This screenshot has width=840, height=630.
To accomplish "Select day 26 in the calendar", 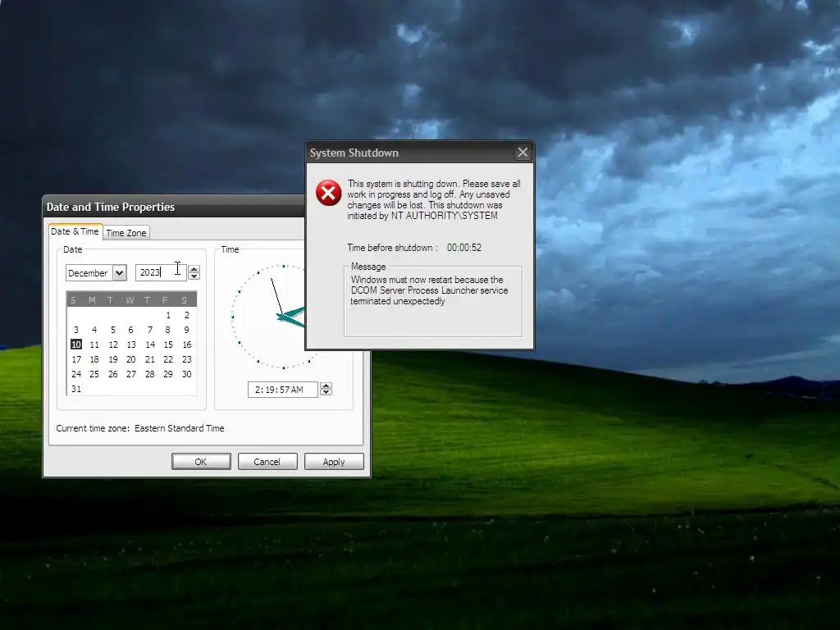I will click(113, 374).
